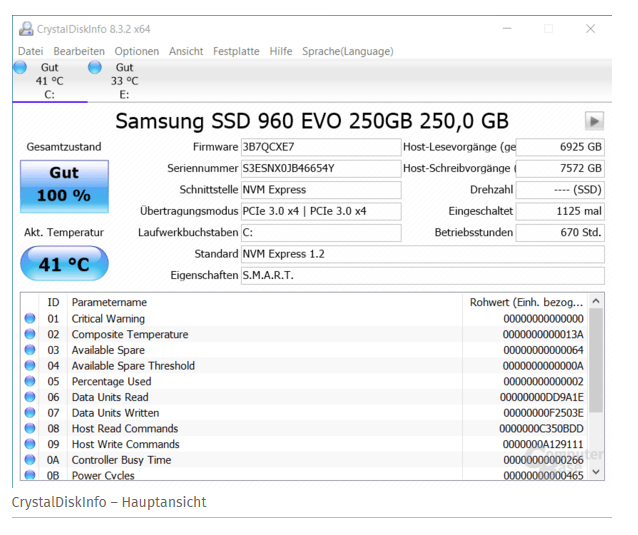Click status orb for Critical Warning row
Image resolution: width=638 pixels, height=535 pixels.
[30, 318]
